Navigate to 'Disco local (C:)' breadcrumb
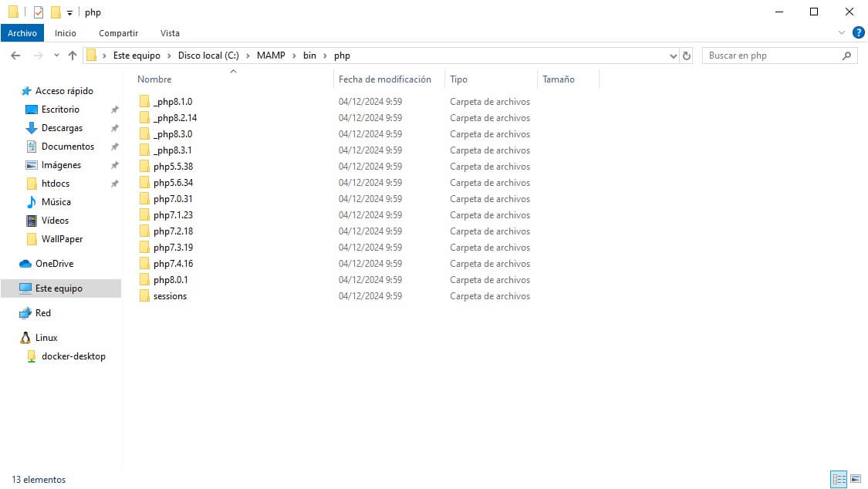This screenshot has width=868, height=489. coord(208,56)
